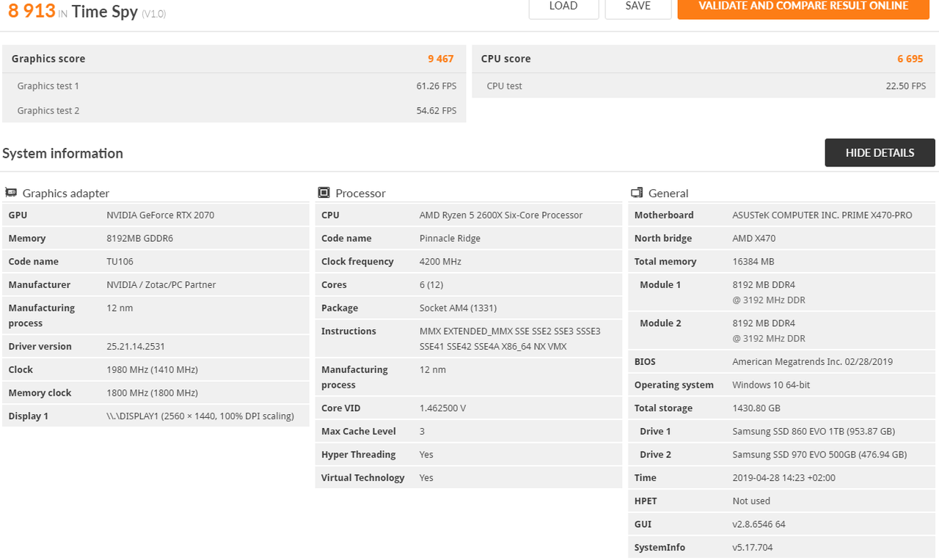Select driver version 25.21.14.2531
939x560 pixels.
click(x=136, y=346)
